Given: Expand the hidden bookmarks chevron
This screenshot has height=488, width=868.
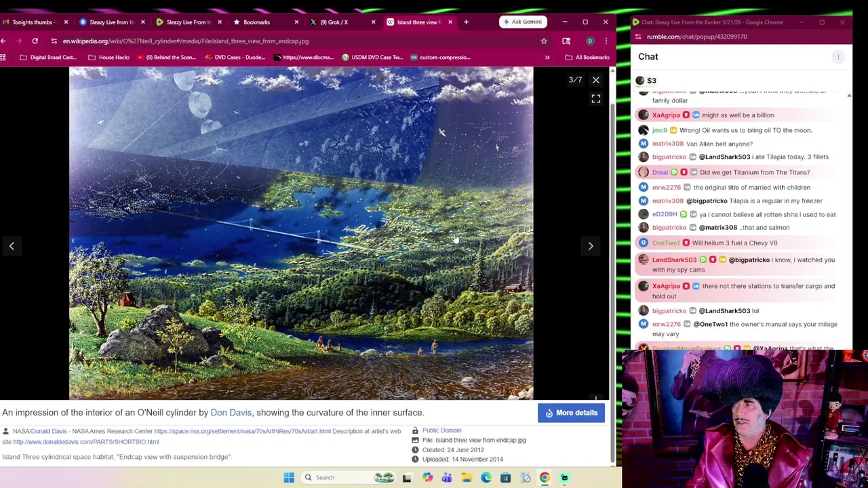Looking at the screenshot, I should 547,58.
